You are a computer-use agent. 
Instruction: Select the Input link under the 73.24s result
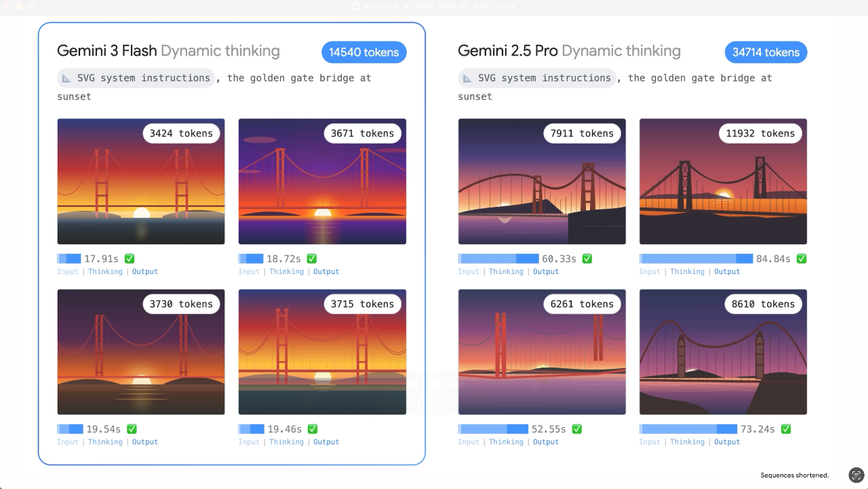coord(650,442)
